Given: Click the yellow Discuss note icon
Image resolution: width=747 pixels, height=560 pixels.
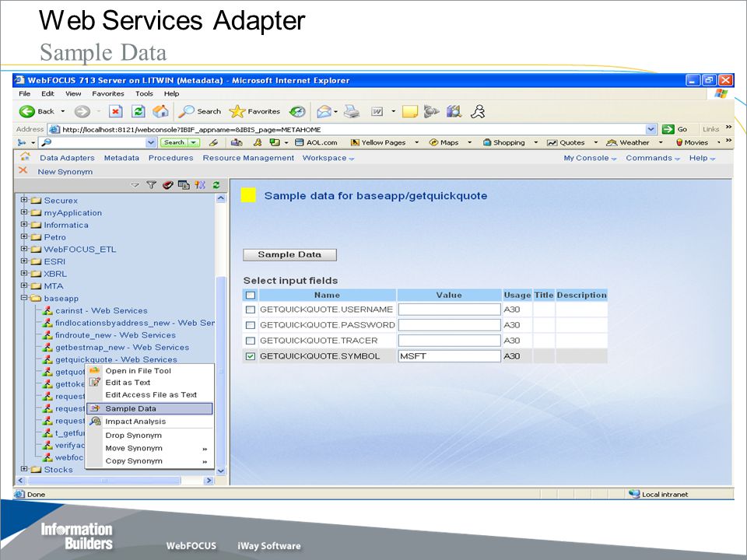Looking at the screenshot, I should 410,111.
